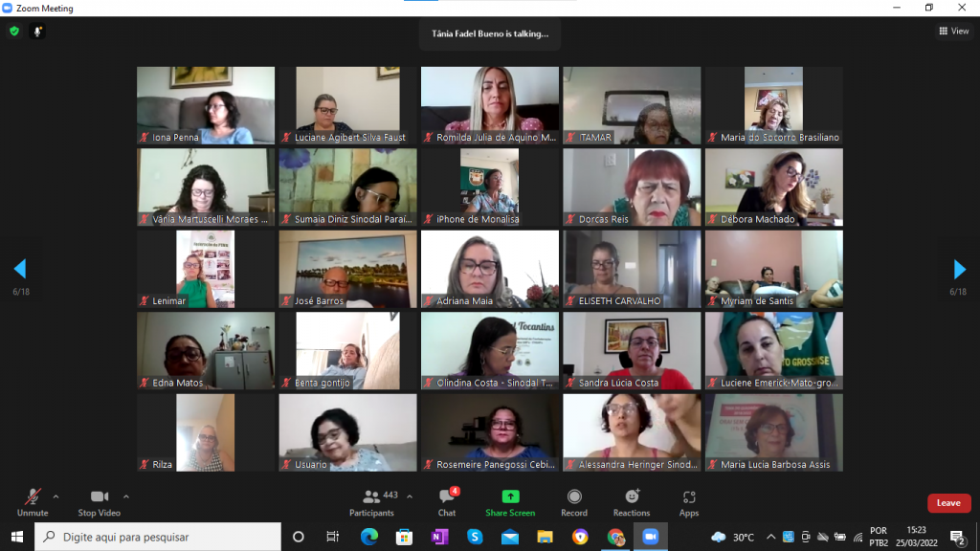
Task: Select Adriana Maia's video tile
Action: pyautogui.click(x=490, y=269)
